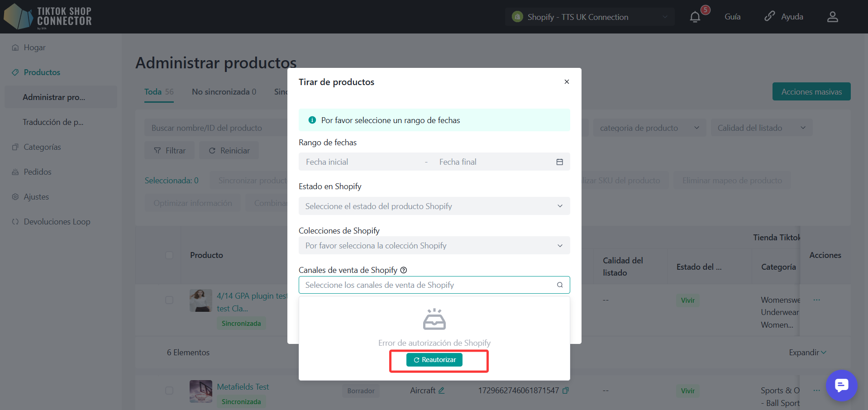868x410 pixels.
Task: Toggle the select-all checkbox in Producto header
Action: [169, 255]
